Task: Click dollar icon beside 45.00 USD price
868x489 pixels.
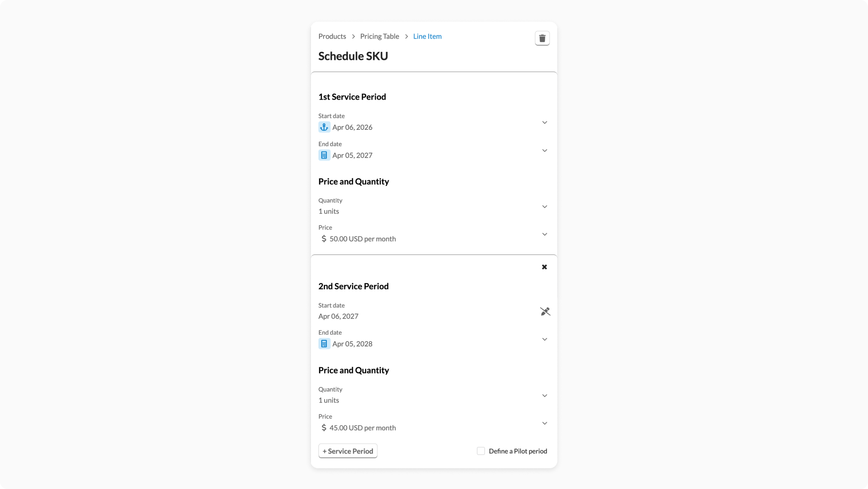Action: 324,428
